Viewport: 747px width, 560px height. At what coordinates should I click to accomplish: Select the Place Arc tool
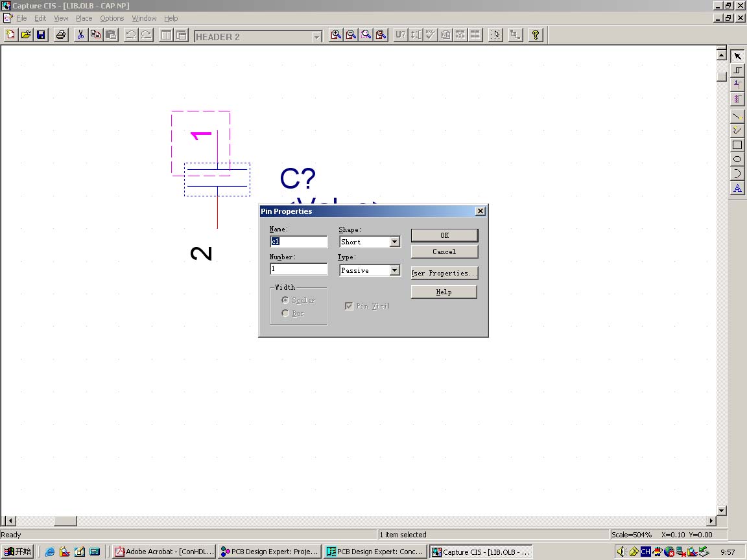tap(737, 173)
